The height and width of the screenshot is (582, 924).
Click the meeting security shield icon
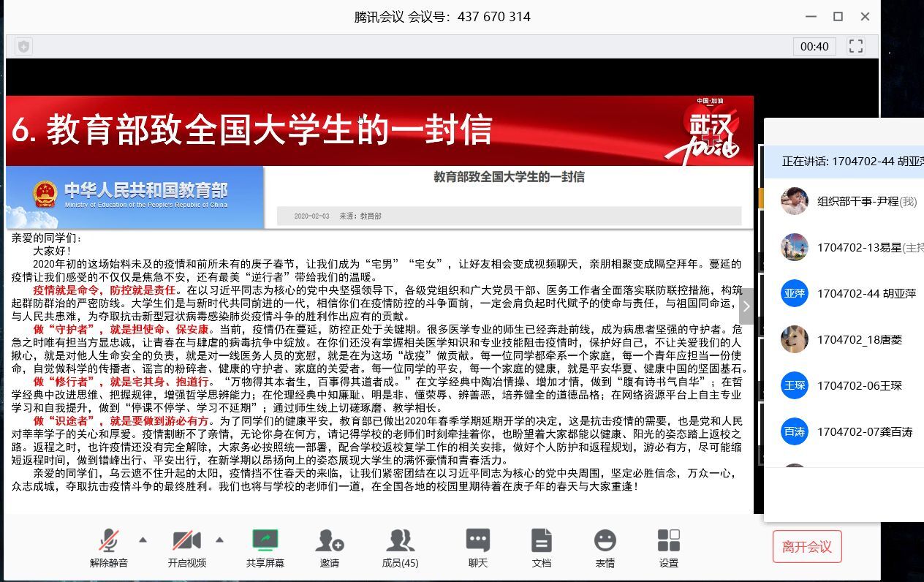click(24, 46)
